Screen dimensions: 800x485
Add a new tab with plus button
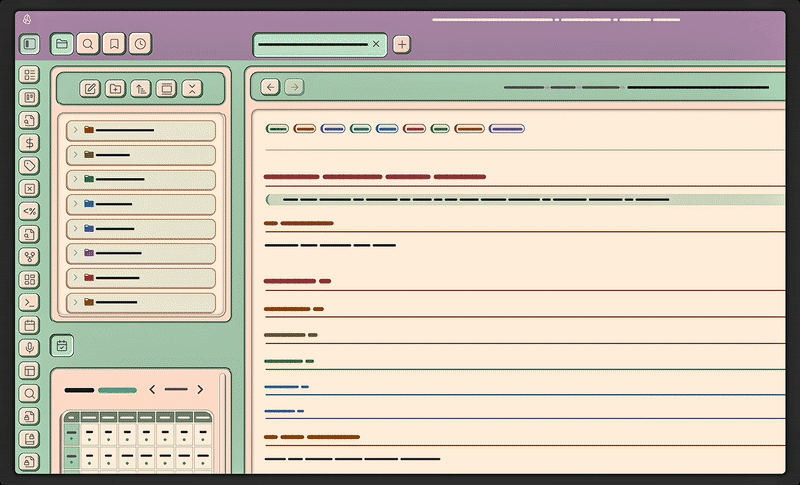[x=402, y=44]
